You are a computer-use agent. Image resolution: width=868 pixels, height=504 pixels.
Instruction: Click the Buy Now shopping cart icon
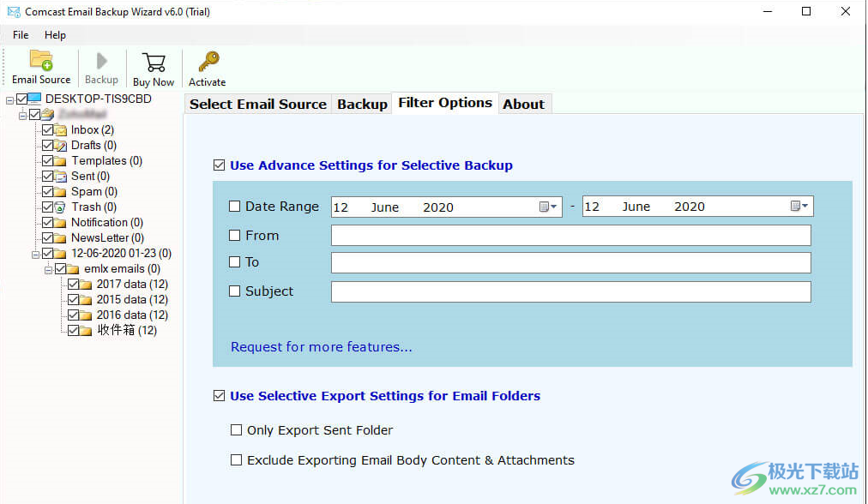tap(154, 62)
